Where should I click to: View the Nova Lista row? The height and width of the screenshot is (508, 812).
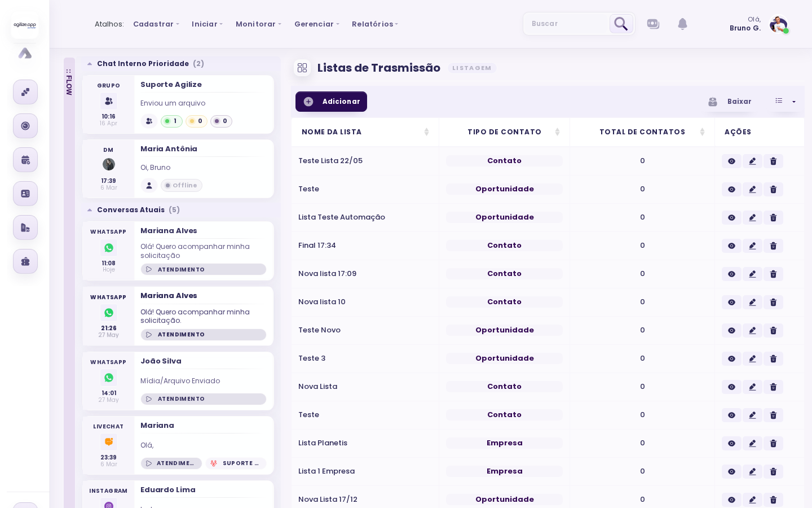click(731, 387)
